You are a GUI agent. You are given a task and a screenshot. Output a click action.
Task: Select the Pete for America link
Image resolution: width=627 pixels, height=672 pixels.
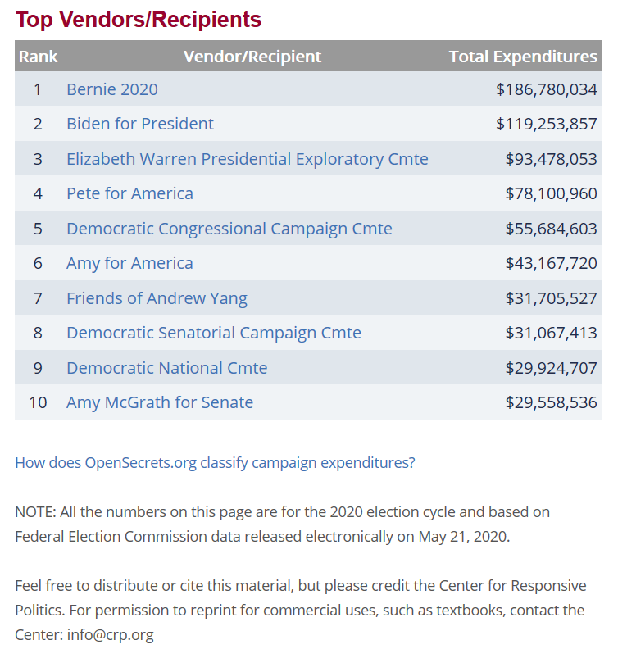point(129,193)
